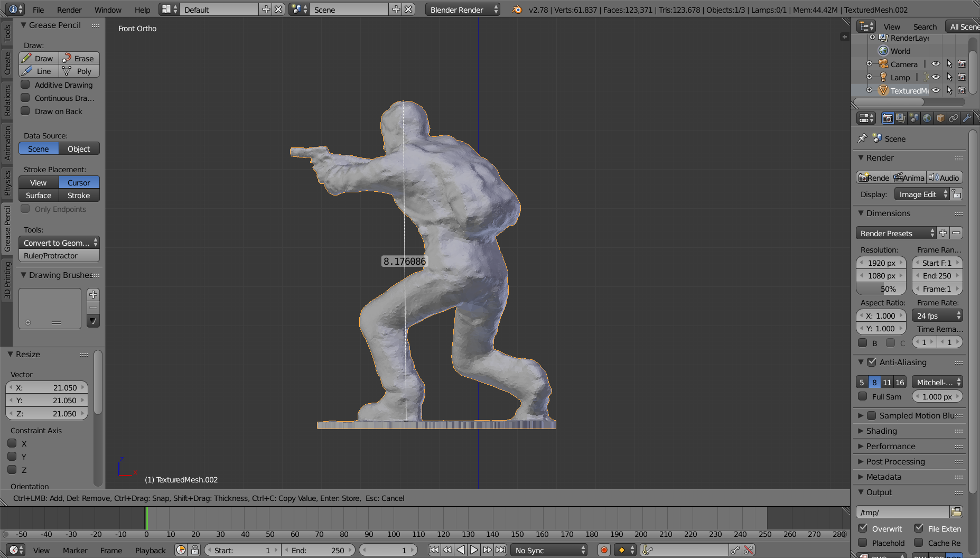This screenshot has height=558, width=980.
Task: Open the Display Image Editor dropdown
Action: (922, 194)
